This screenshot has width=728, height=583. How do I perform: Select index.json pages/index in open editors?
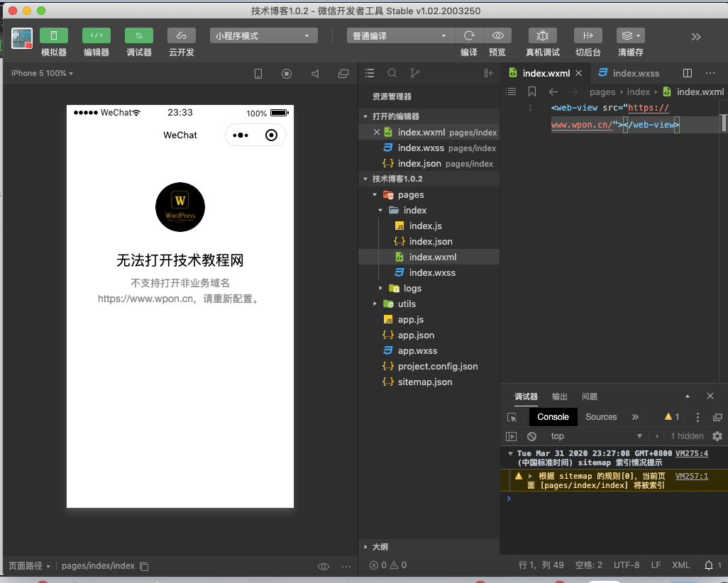click(x=429, y=163)
